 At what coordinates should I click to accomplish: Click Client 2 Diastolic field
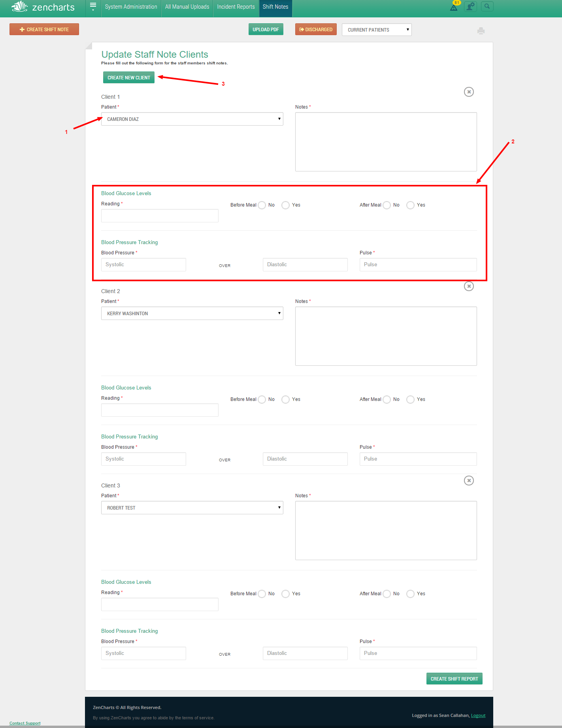click(305, 459)
